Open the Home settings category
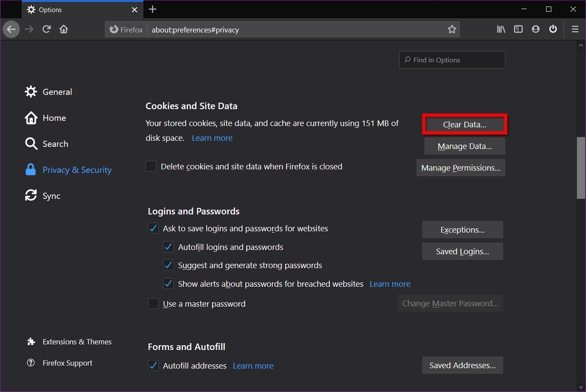The height and width of the screenshot is (392, 586). [x=46, y=118]
